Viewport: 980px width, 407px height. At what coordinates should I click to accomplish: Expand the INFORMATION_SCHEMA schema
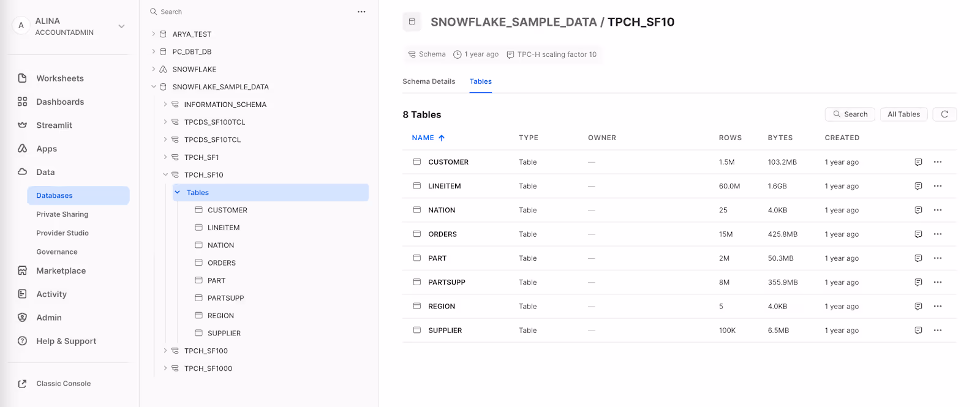[165, 105]
